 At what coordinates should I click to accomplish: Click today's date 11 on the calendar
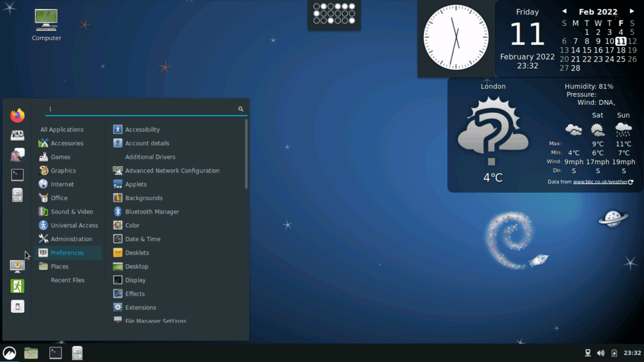620,41
